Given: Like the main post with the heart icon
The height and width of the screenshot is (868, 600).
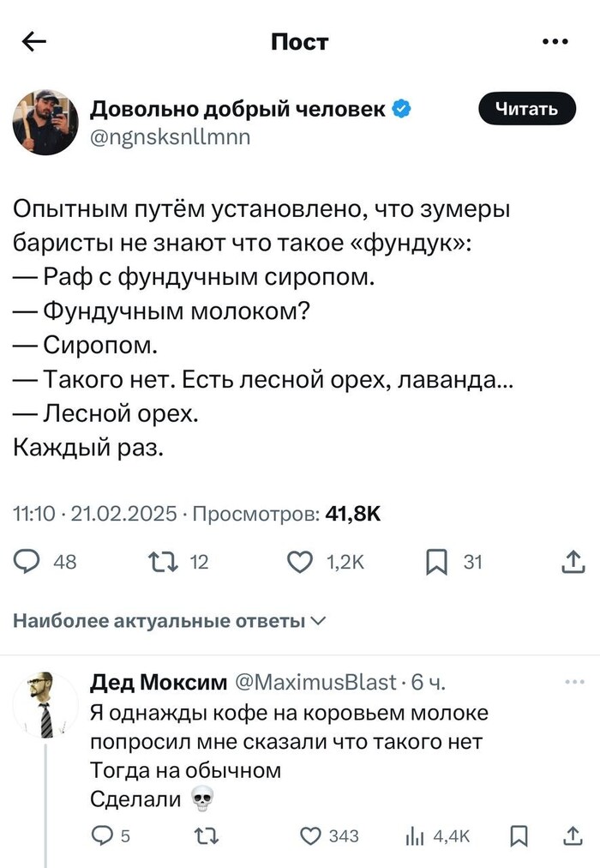Looking at the screenshot, I should coord(300,563).
